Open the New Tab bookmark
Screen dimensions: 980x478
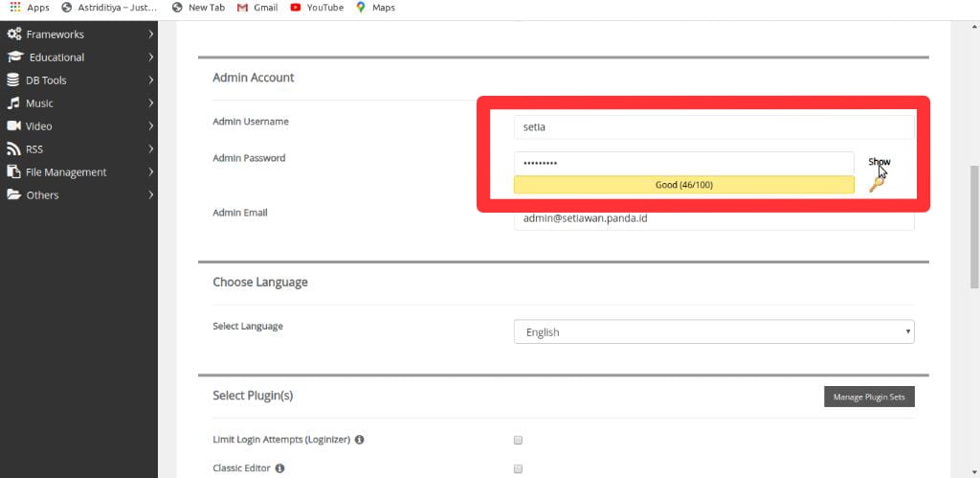pos(198,8)
